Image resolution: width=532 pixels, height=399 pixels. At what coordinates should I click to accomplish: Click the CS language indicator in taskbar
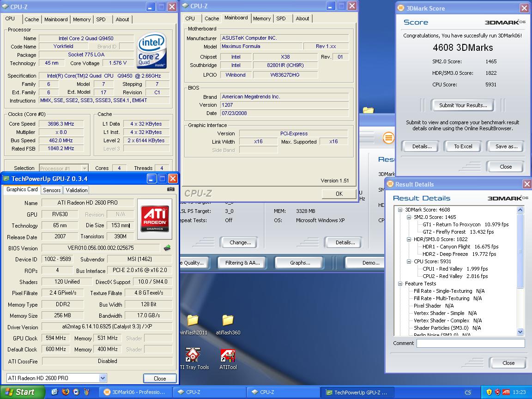[467, 392]
